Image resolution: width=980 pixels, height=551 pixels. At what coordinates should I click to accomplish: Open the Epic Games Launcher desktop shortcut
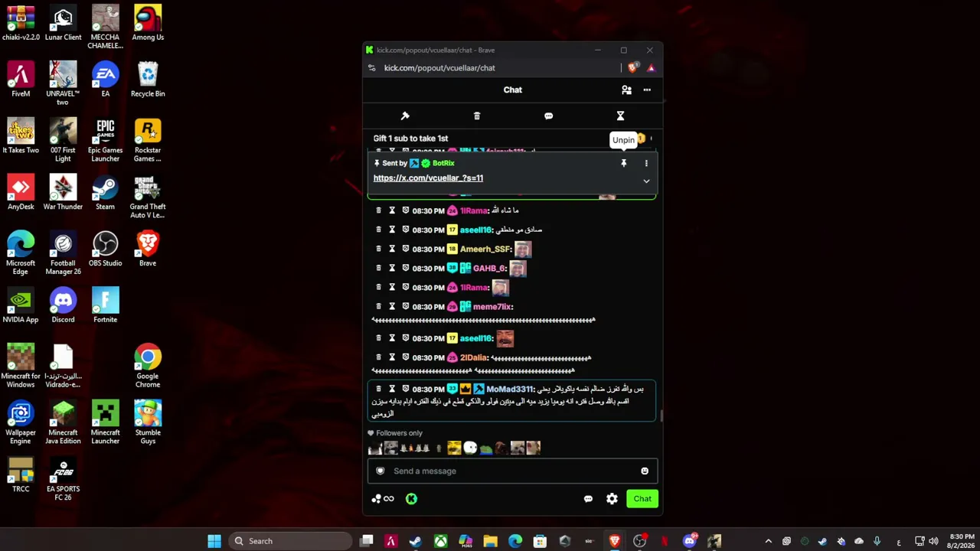tap(105, 141)
